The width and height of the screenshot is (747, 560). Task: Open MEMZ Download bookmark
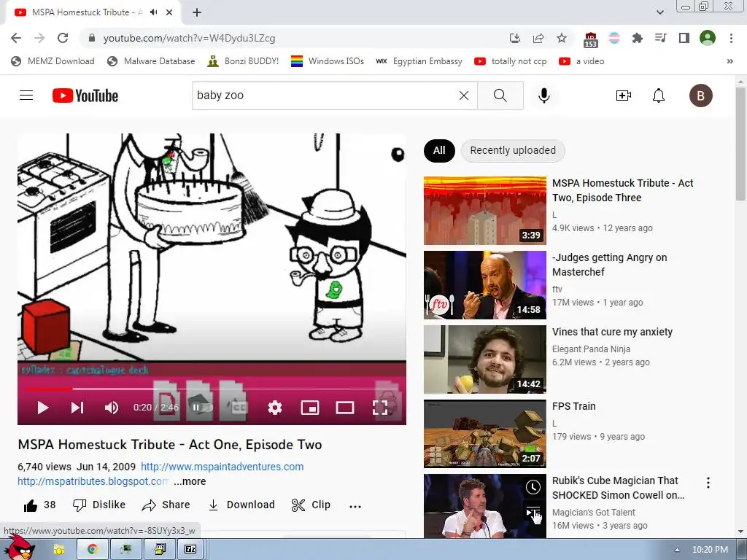53,61
